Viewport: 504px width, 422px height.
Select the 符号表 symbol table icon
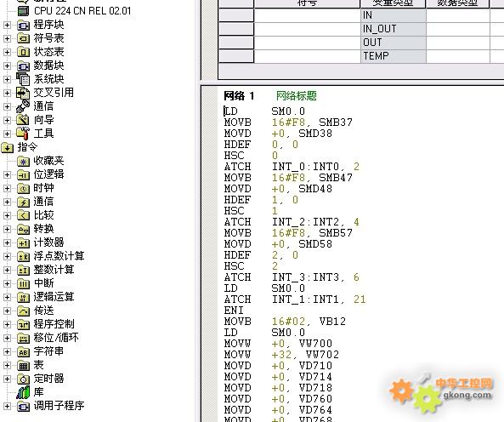(23, 38)
